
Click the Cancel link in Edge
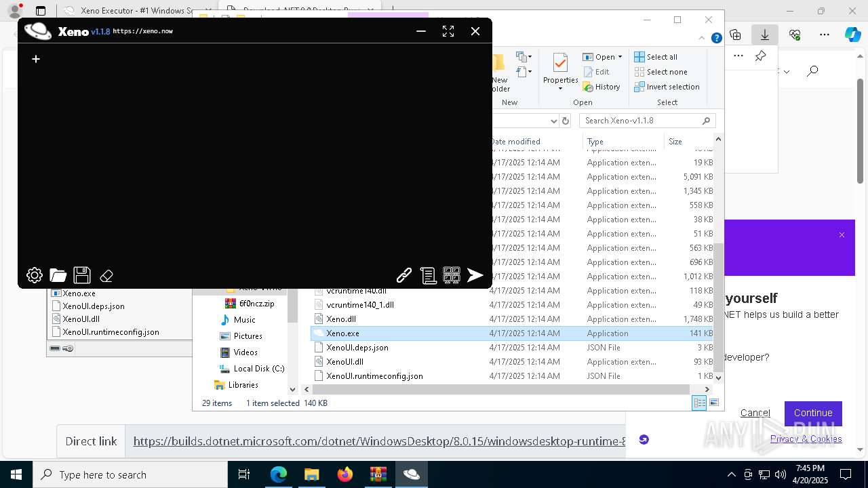point(755,413)
